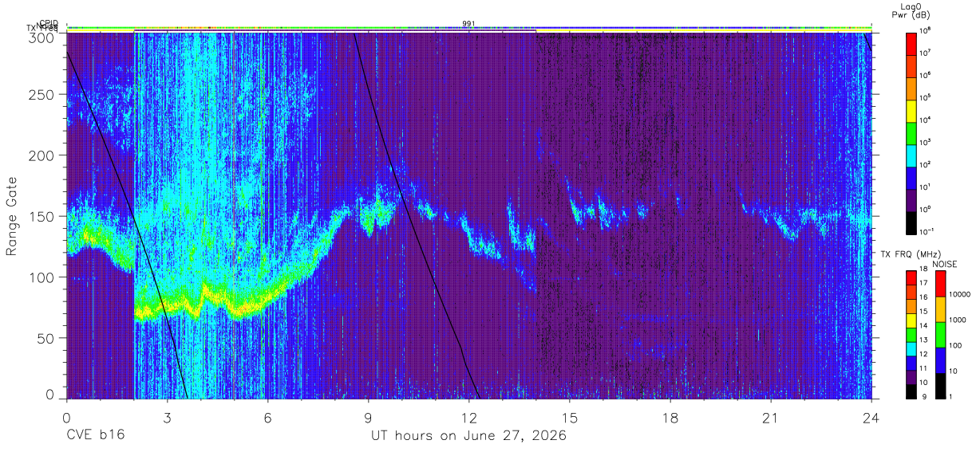
Task: Click the bottom Lag0 Pwr colorbar tick, ten to minus one
Action: tap(927, 230)
